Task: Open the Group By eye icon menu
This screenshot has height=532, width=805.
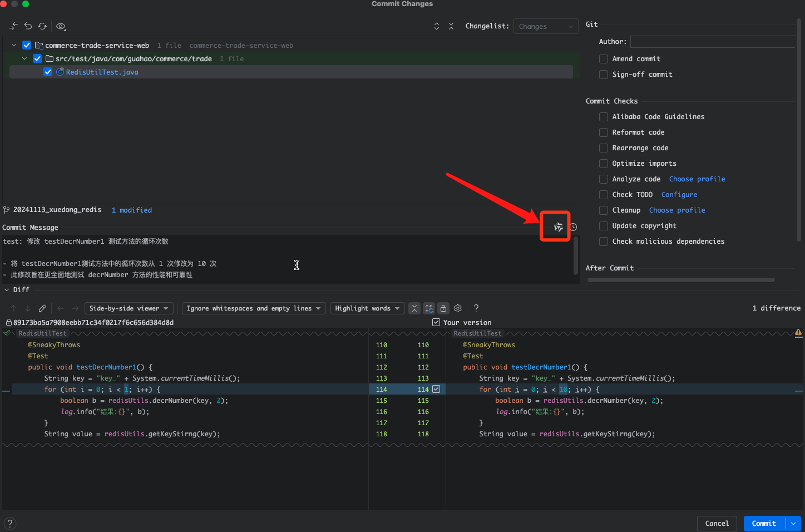Action: point(61,26)
